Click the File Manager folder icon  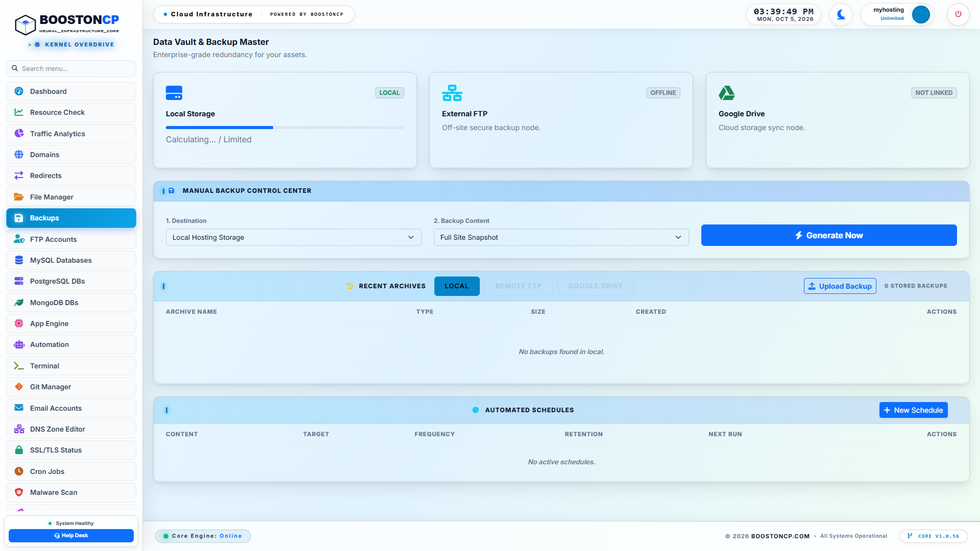point(19,197)
